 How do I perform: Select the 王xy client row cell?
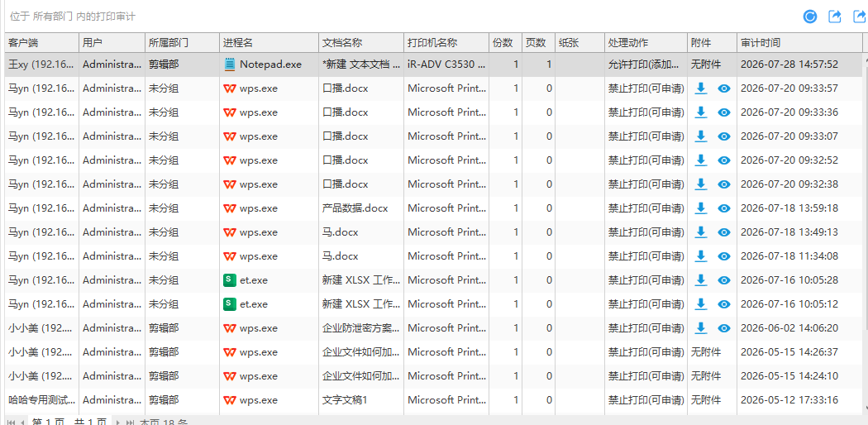click(x=41, y=64)
